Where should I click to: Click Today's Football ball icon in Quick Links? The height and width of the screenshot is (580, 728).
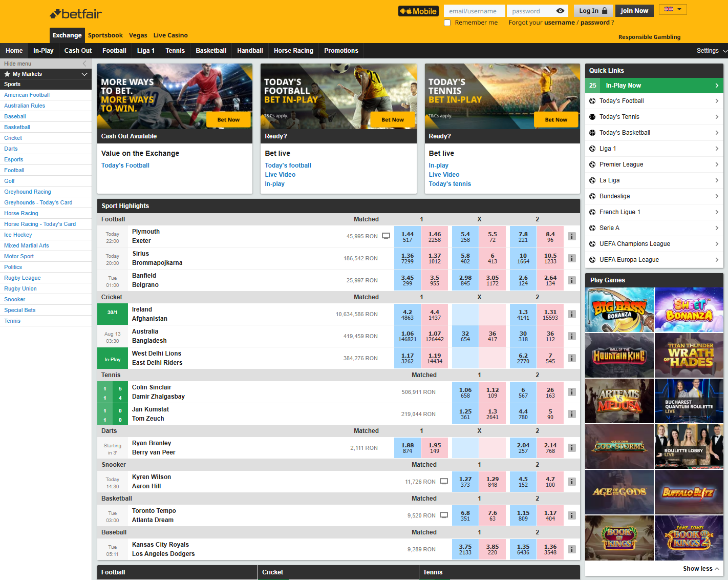[592, 101]
